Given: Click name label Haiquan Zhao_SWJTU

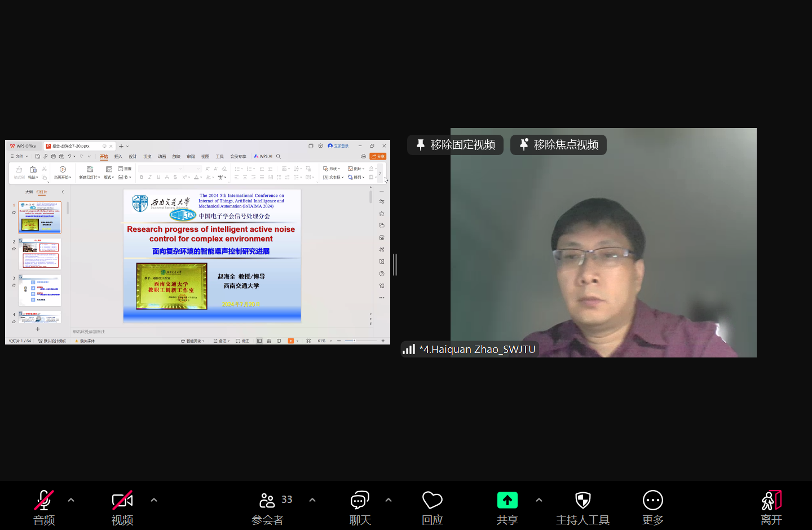Looking at the screenshot, I should tap(477, 350).
